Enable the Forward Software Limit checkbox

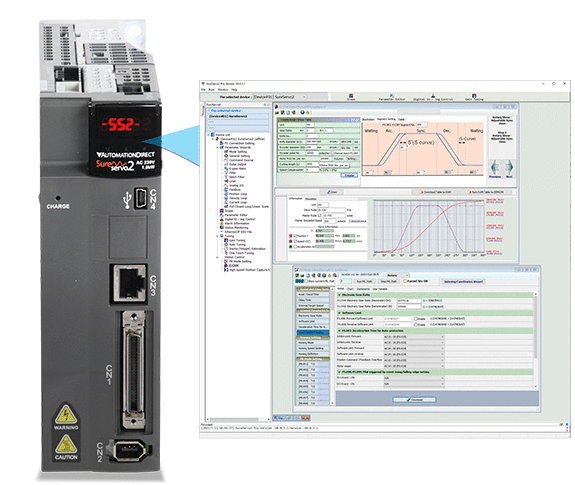click(416, 319)
